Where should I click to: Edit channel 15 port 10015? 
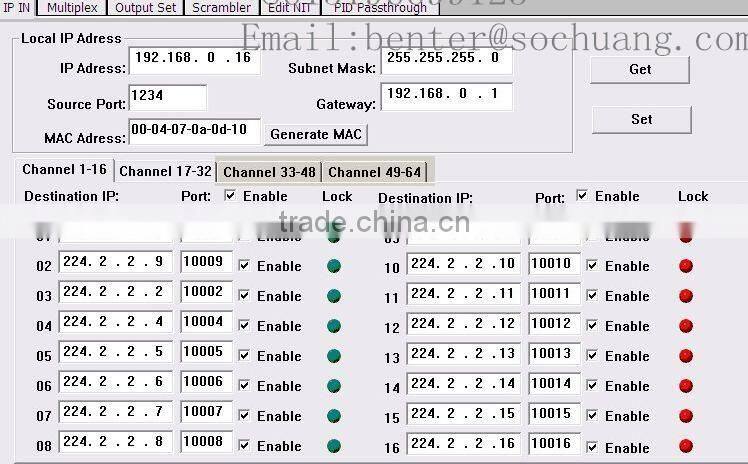tap(554, 413)
